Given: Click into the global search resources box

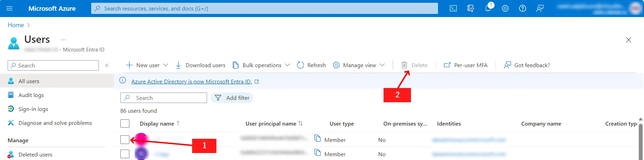Looking at the screenshot, I should coord(265,8).
